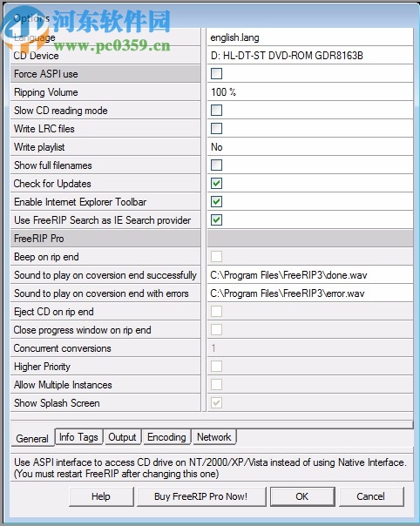The height and width of the screenshot is (526, 420).
Task: Select the Allow Multiple Instances label
Action: click(105, 385)
